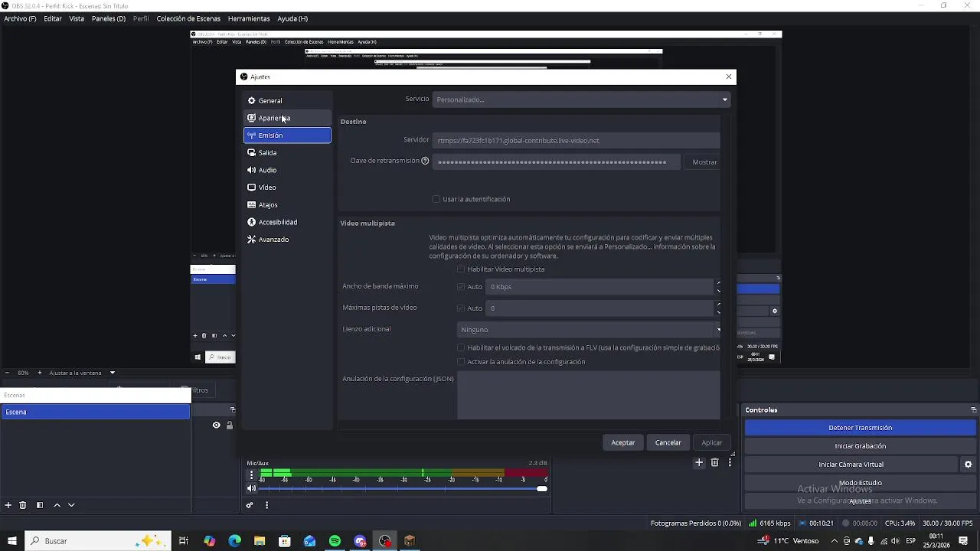This screenshot has width=980, height=551.
Task: Mute Mic/Aux with speaker icon
Action: pyautogui.click(x=251, y=488)
